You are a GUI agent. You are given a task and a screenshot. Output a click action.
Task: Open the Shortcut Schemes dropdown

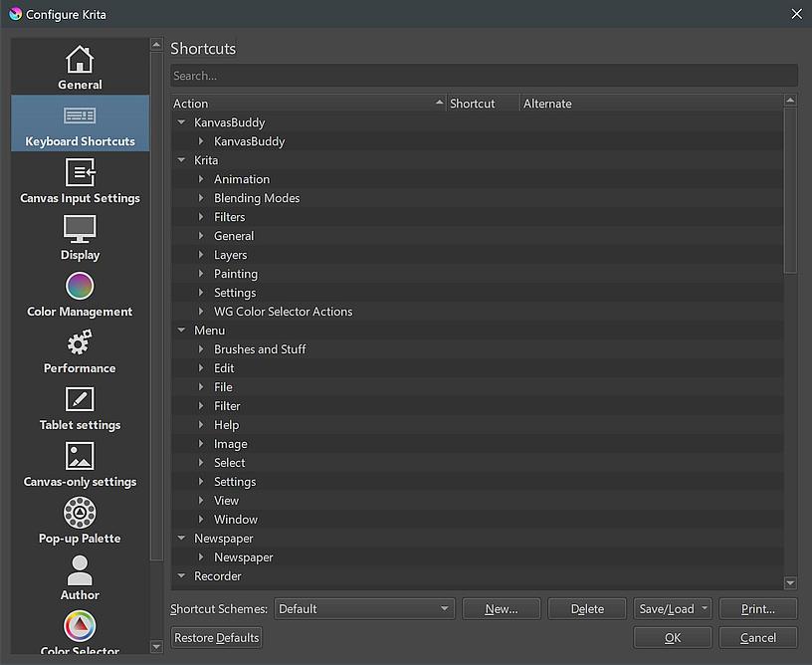364,608
